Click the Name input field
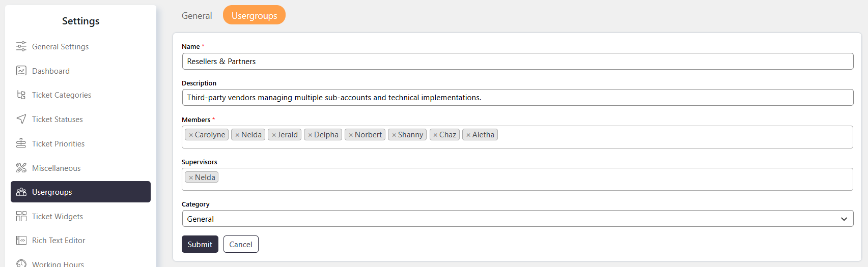Image resolution: width=868 pixels, height=267 pixels. [x=518, y=61]
